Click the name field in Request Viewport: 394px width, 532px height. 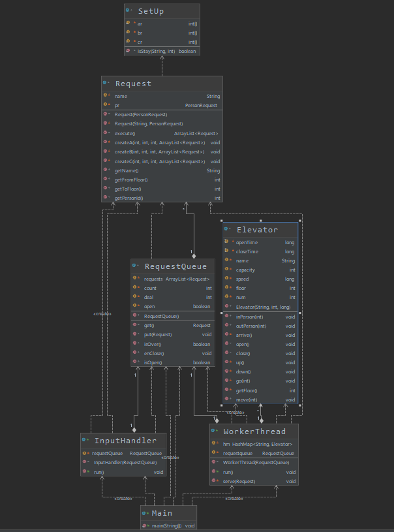coord(162,97)
